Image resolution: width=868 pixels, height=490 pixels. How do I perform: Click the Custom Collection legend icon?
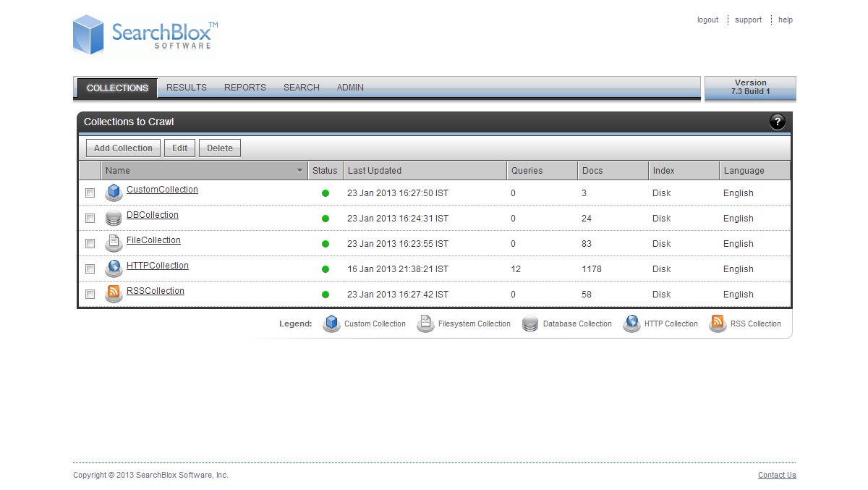click(331, 324)
